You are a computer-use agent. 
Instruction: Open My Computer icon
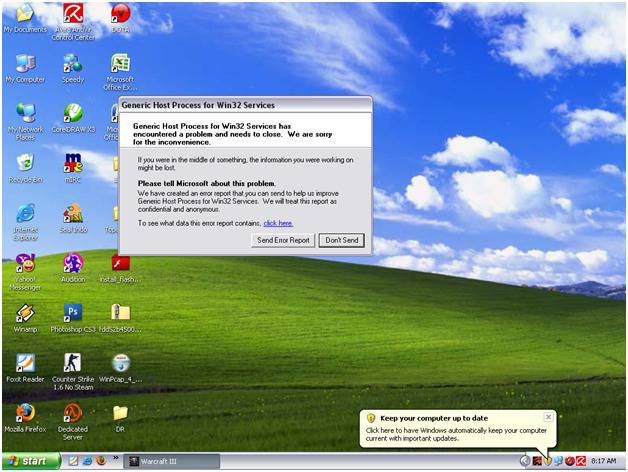25,68
